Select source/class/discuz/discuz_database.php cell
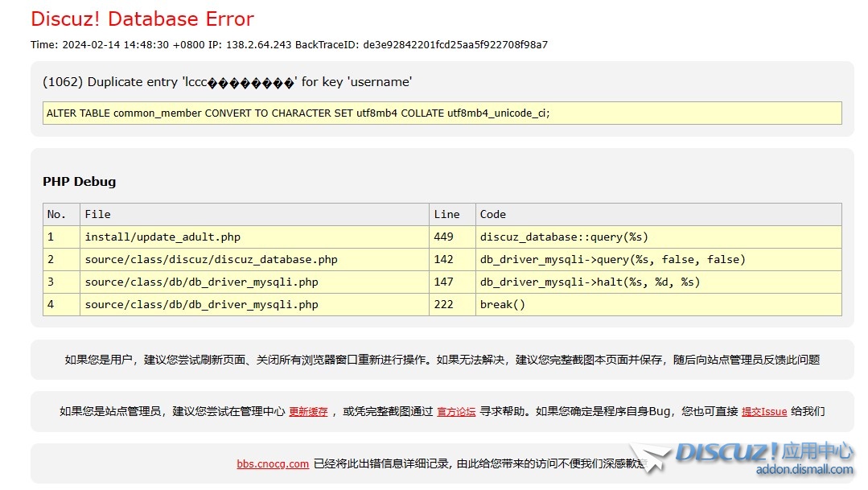This screenshot has width=868, height=490. click(255, 260)
